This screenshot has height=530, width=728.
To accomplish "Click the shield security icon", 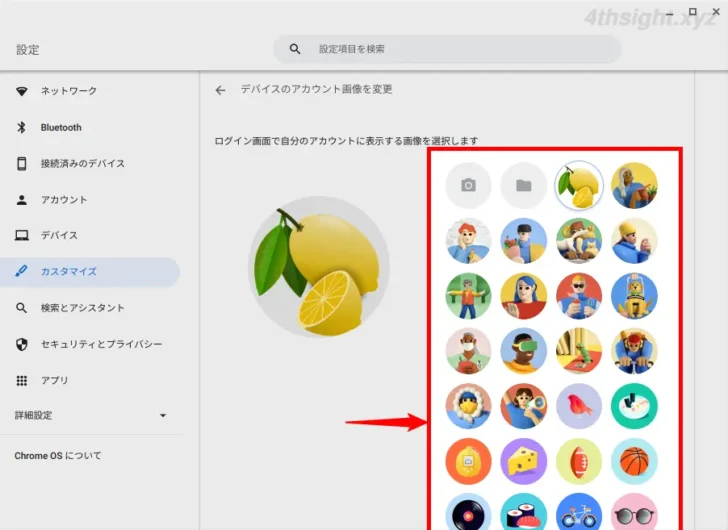I will (21, 344).
